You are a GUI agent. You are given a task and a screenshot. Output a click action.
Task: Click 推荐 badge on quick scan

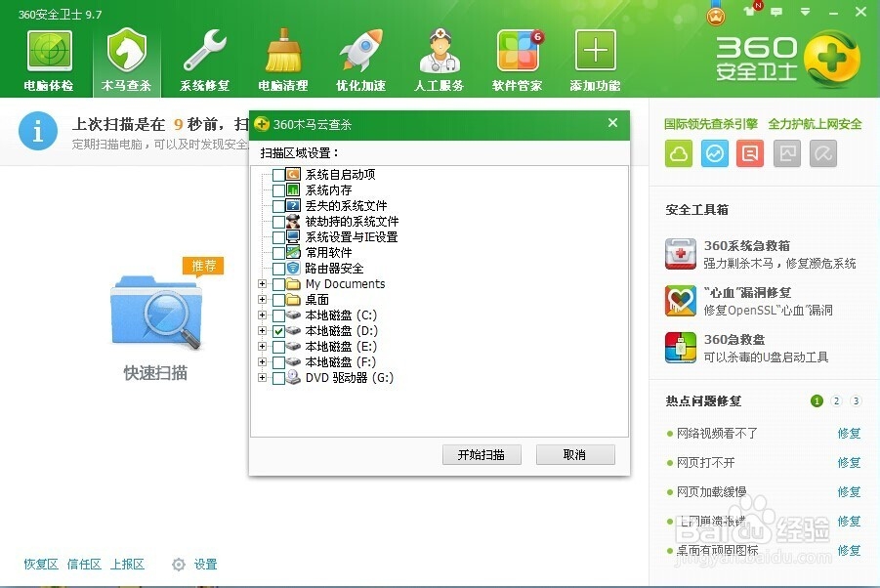point(203,266)
